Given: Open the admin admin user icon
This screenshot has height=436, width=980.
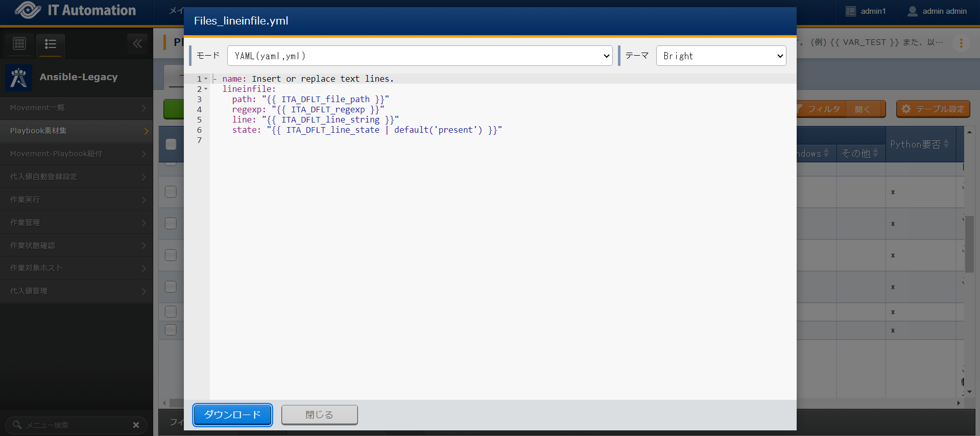Looking at the screenshot, I should 912,11.
